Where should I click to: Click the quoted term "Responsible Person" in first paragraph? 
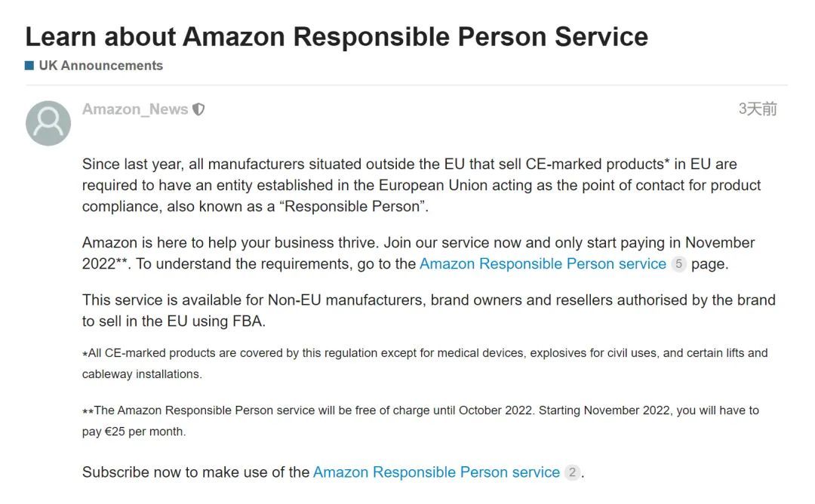point(355,207)
